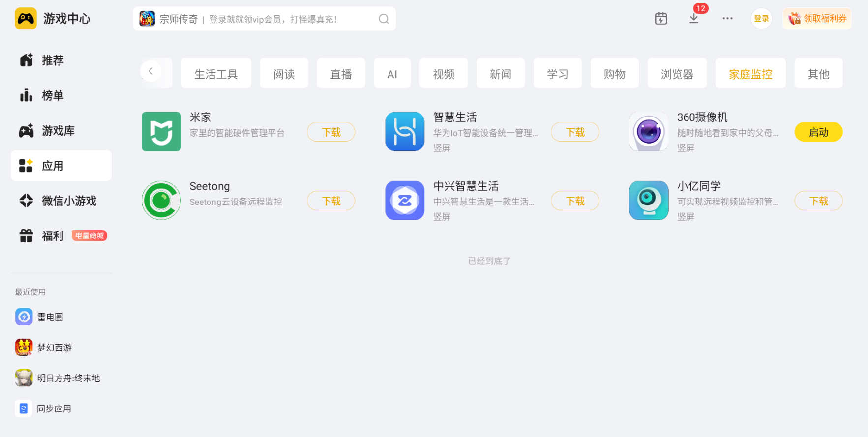Click the 米家 app icon
The image size is (868, 437).
pos(161,132)
